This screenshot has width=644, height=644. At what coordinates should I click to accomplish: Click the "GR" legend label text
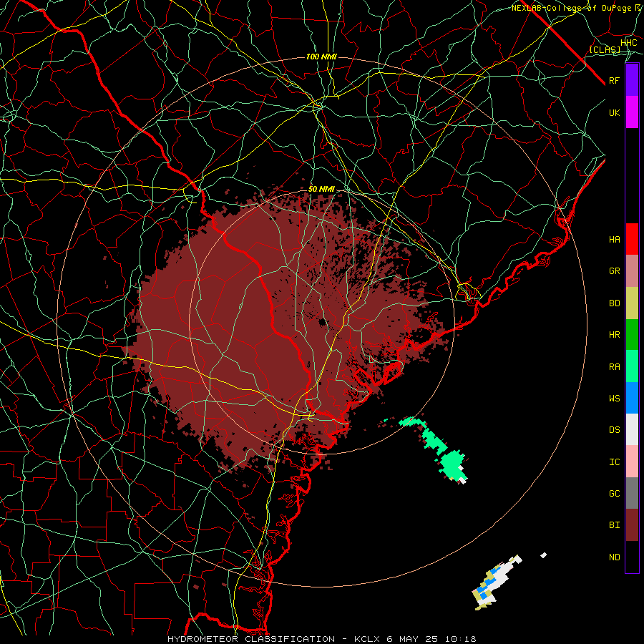(614, 271)
